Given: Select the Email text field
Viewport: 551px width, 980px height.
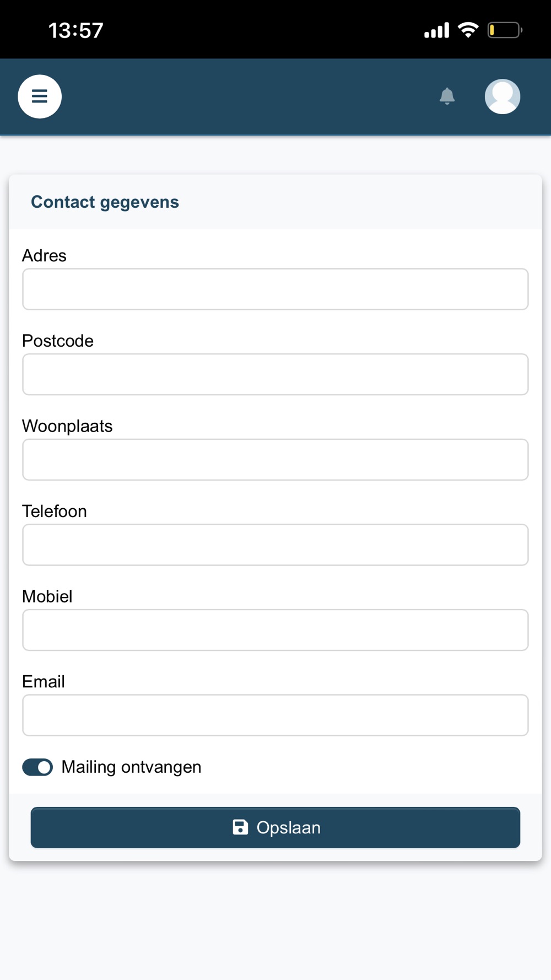Looking at the screenshot, I should pos(275,715).
